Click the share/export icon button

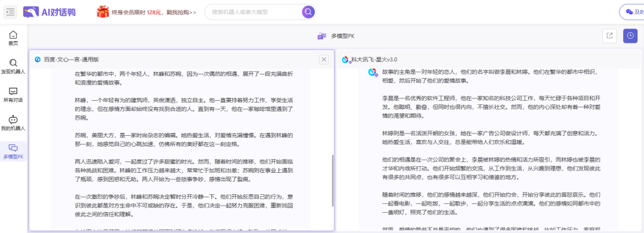pos(609,36)
